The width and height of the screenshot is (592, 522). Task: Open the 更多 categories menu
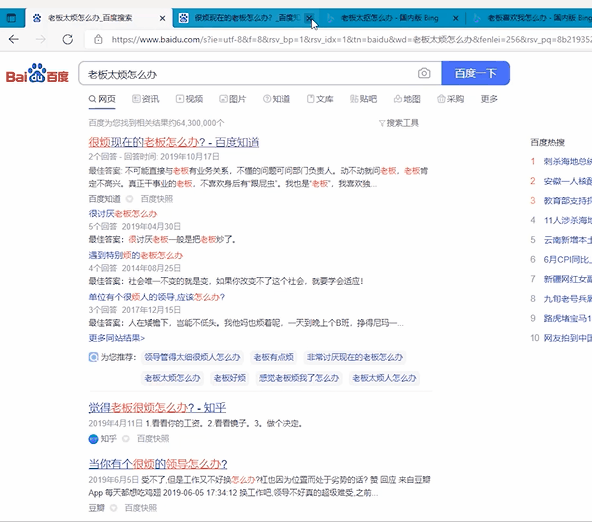point(489,99)
